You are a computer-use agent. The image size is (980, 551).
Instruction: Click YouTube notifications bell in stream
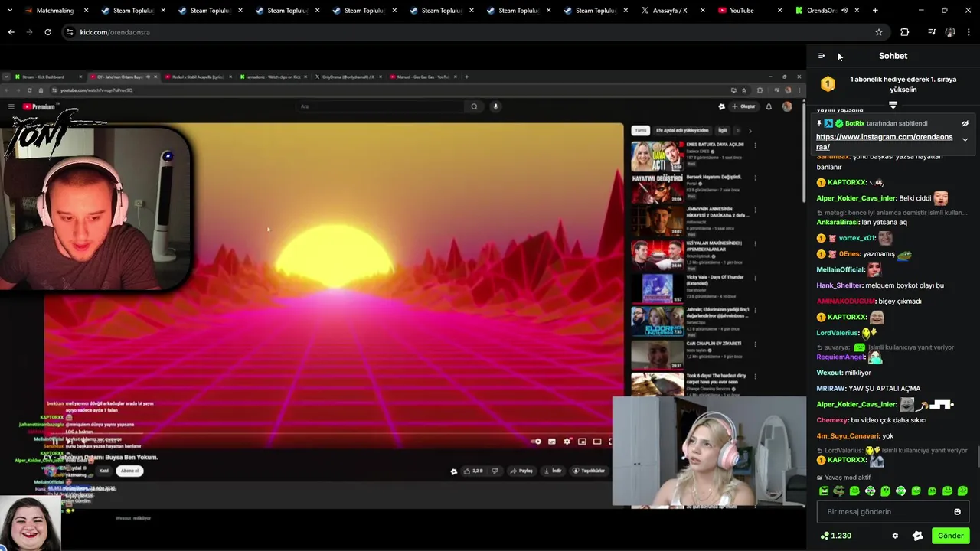pos(769,106)
